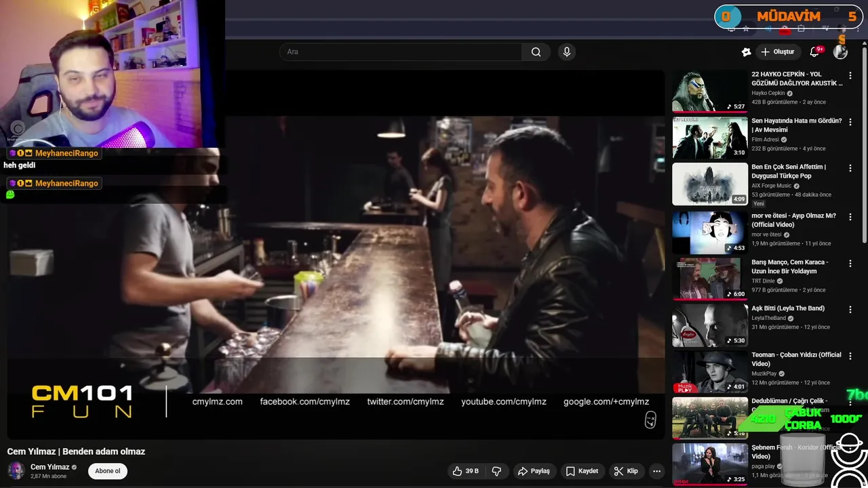Click the info card icon in the player corner
Image resolution: width=868 pixels, height=488 pixels.
click(650, 420)
